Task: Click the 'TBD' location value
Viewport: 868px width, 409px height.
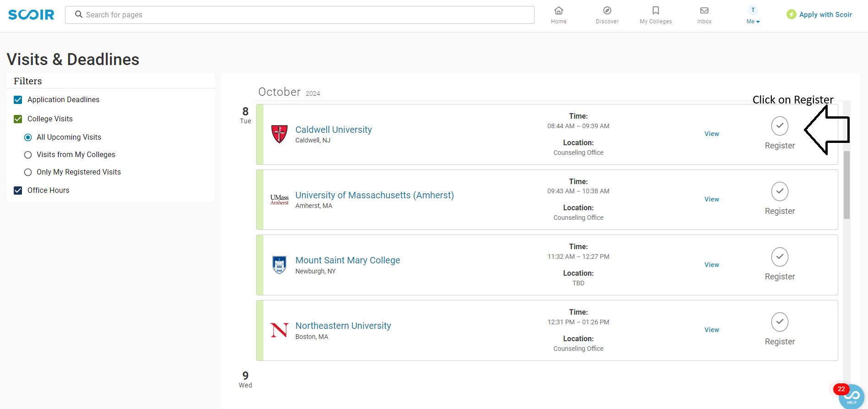Action: (578, 283)
